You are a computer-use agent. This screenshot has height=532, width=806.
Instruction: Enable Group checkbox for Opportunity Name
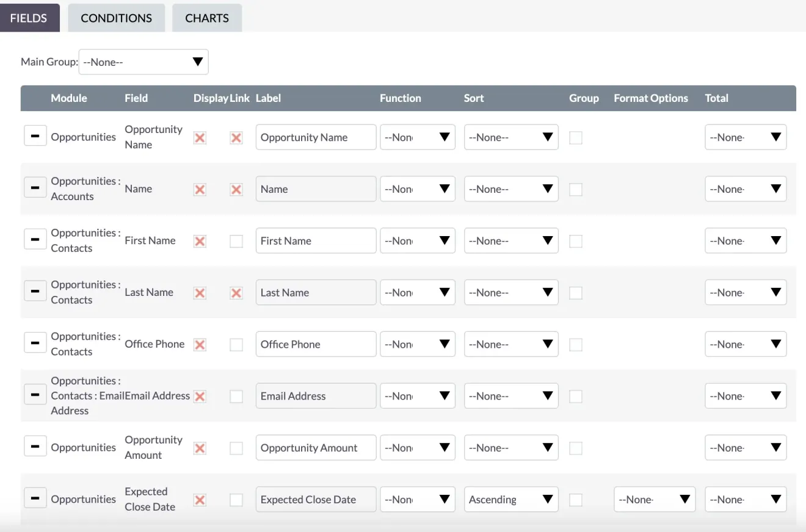tap(575, 137)
